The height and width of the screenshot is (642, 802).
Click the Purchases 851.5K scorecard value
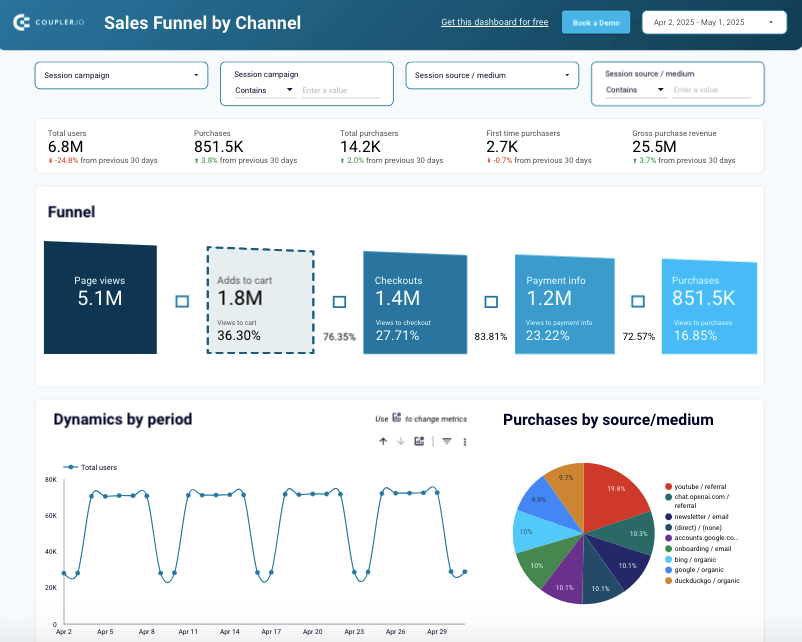point(218,147)
